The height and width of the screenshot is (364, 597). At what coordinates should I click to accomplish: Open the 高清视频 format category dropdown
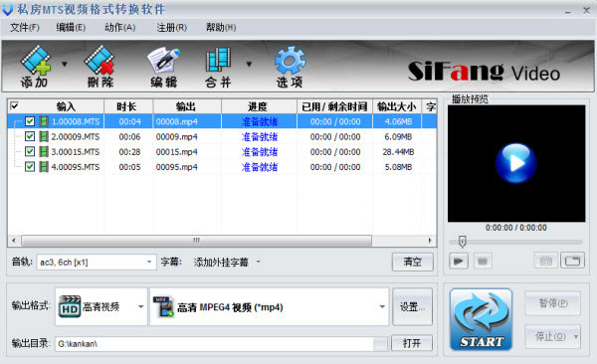click(140, 306)
